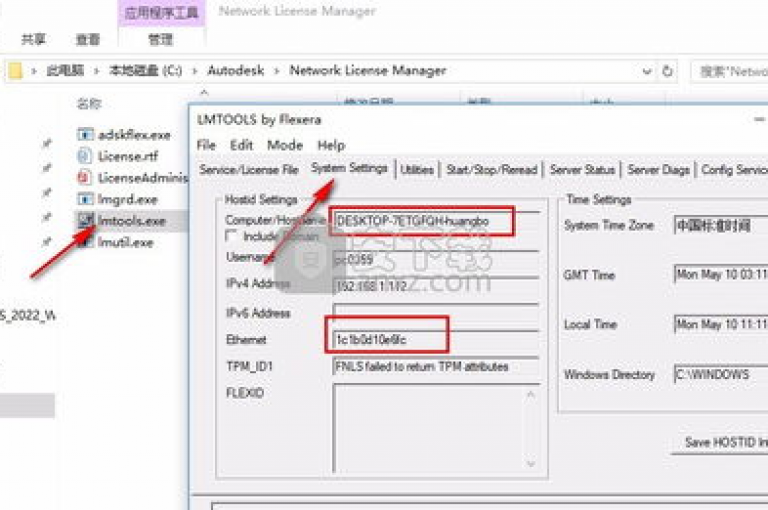
Task: Click the GMT Time field
Action: point(721,274)
